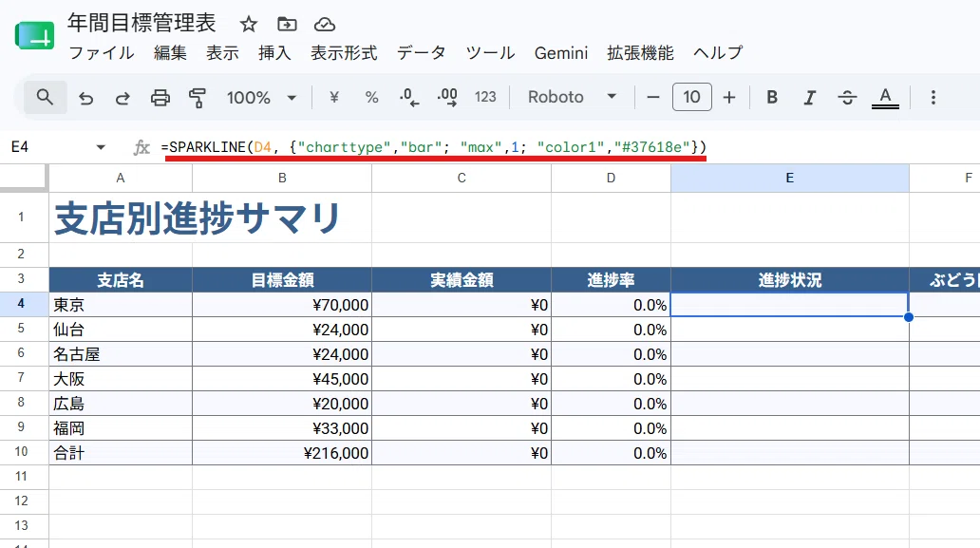Image resolution: width=980 pixels, height=548 pixels.
Task: Open the 123 number formats menu
Action: click(x=485, y=97)
